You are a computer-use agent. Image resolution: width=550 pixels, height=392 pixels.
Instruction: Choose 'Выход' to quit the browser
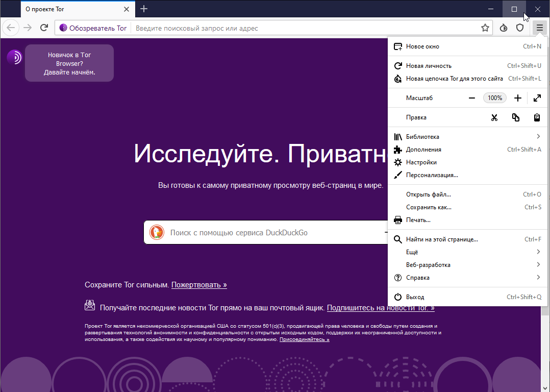point(467,297)
